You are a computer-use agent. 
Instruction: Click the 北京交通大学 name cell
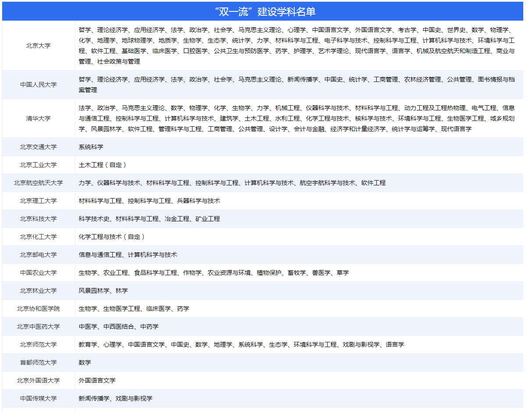38,147
